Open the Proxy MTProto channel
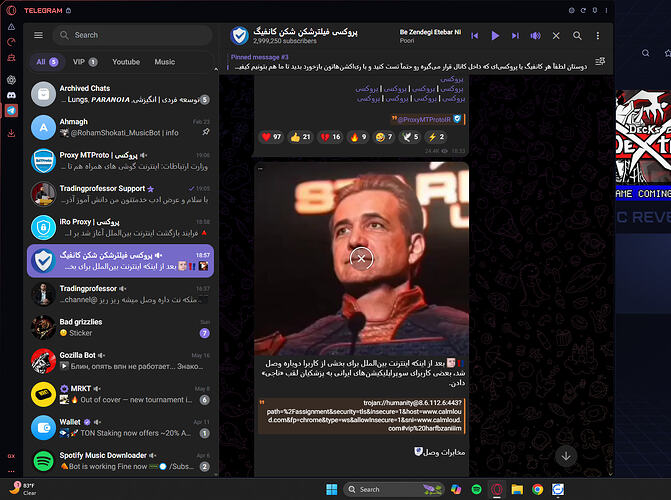The image size is (671, 500). [x=121, y=161]
